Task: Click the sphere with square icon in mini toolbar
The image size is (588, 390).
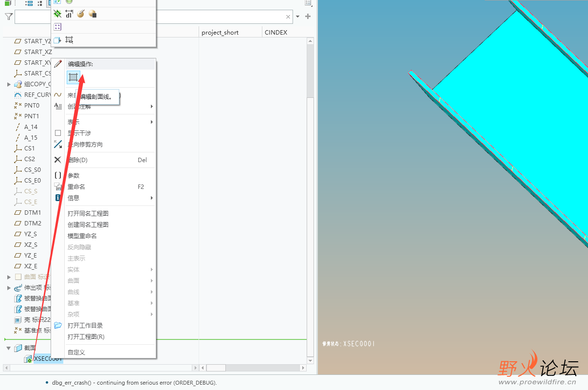Action: [x=92, y=14]
